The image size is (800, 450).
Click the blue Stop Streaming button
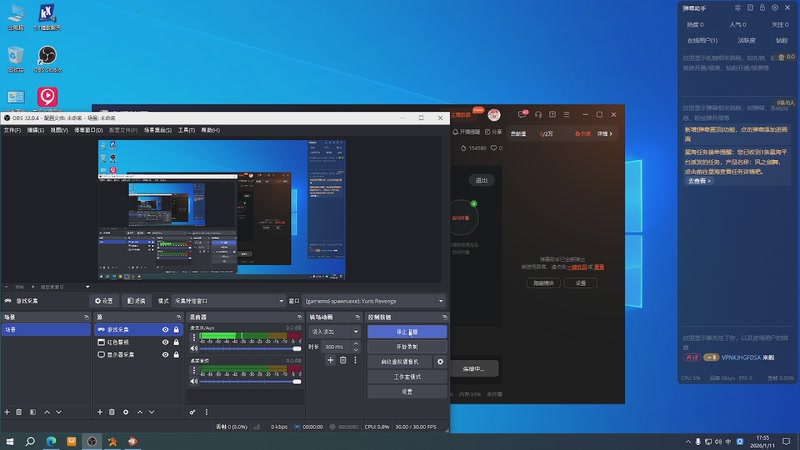[x=407, y=332]
